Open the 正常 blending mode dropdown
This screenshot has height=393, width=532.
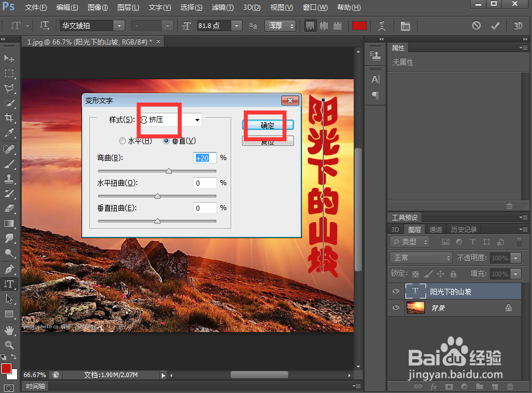point(421,258)
